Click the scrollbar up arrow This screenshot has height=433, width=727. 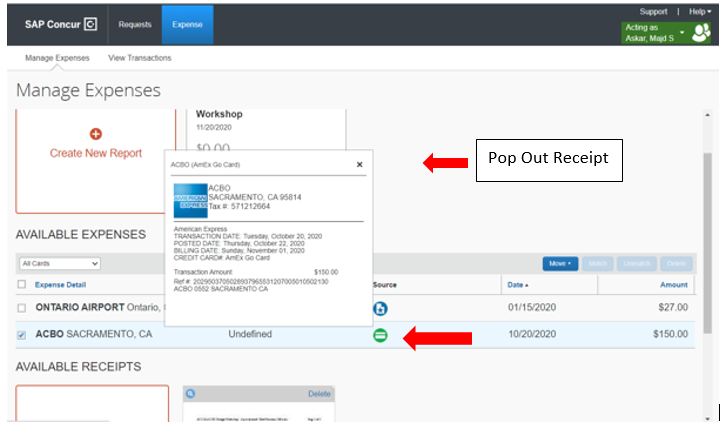pos(707,115)
